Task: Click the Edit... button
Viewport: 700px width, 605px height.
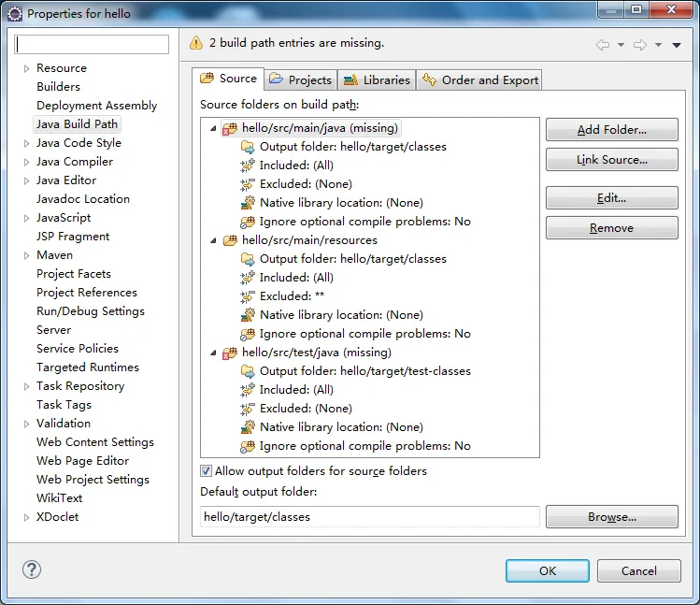Action: (x=611, y=198)
